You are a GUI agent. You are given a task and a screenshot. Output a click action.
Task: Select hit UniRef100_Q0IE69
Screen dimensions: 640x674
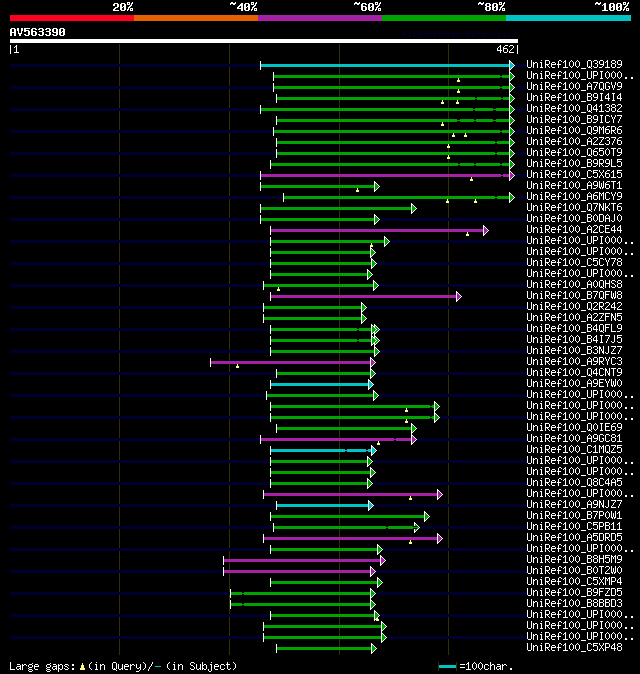click(574, 427)
